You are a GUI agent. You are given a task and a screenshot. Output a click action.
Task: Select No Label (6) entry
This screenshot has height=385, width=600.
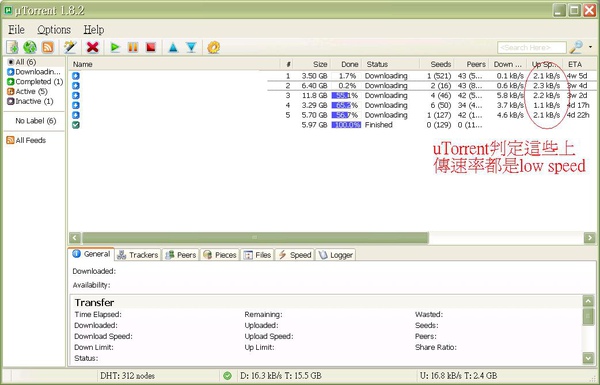36,121
